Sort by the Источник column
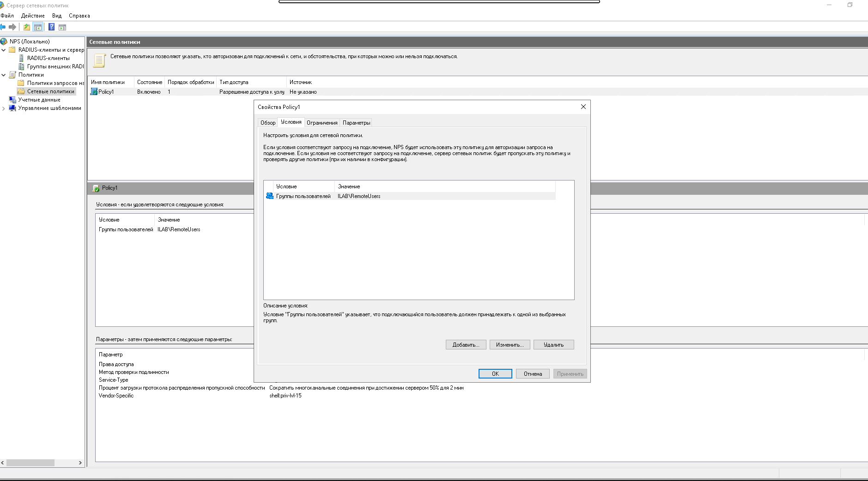The image size is (868, 481). coord(301,82)
